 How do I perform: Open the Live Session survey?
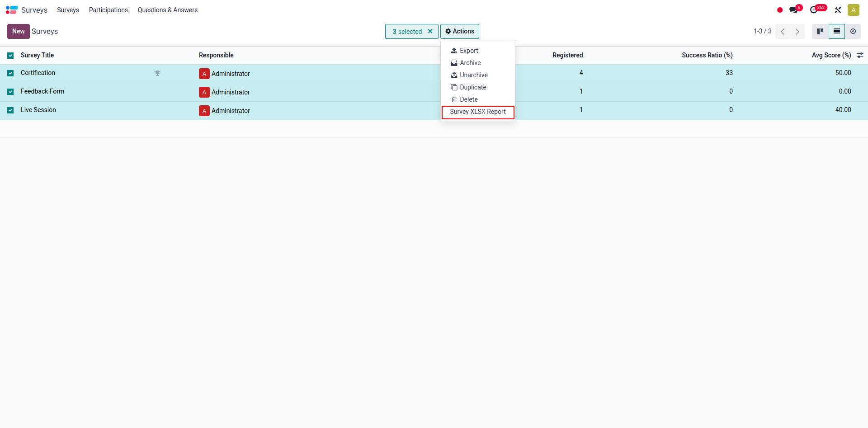38,110
